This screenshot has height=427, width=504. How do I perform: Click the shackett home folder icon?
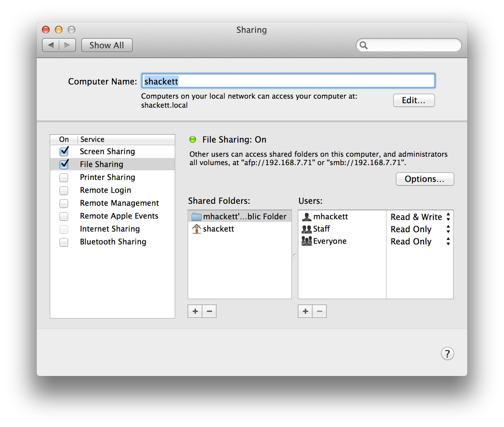click(197, 229)
